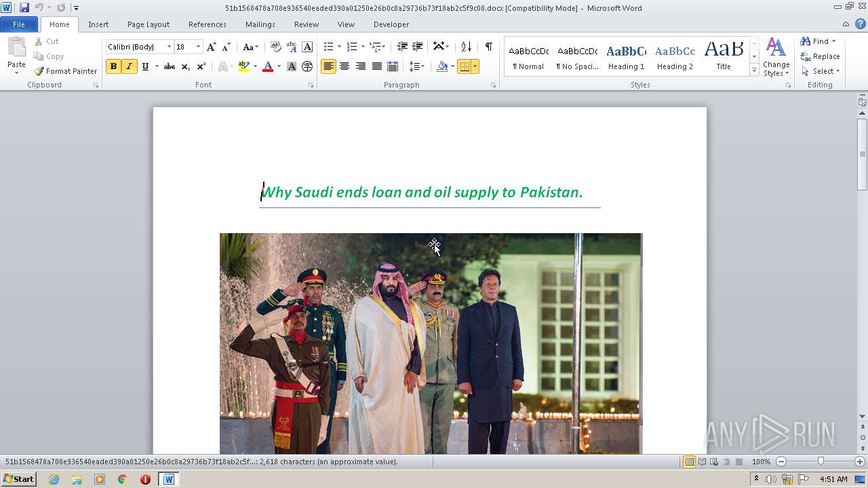The height and width of the screenshot is (488, 868).
Task: Switch to the References tab
Action: (208, 24)
